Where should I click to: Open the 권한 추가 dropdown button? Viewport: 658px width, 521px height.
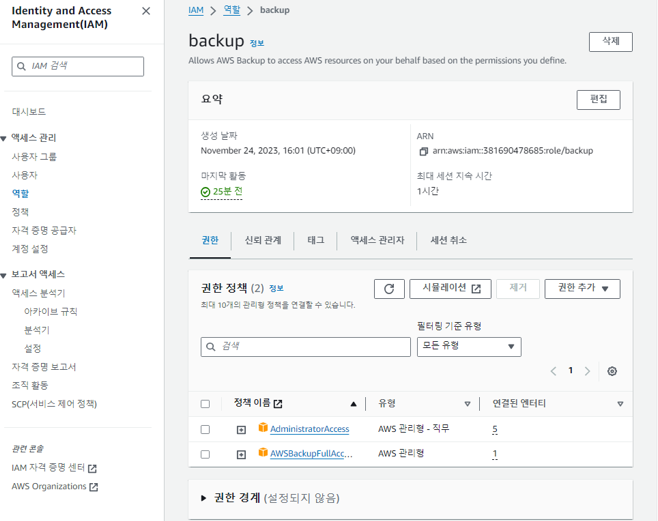click(x=582, y=289)
